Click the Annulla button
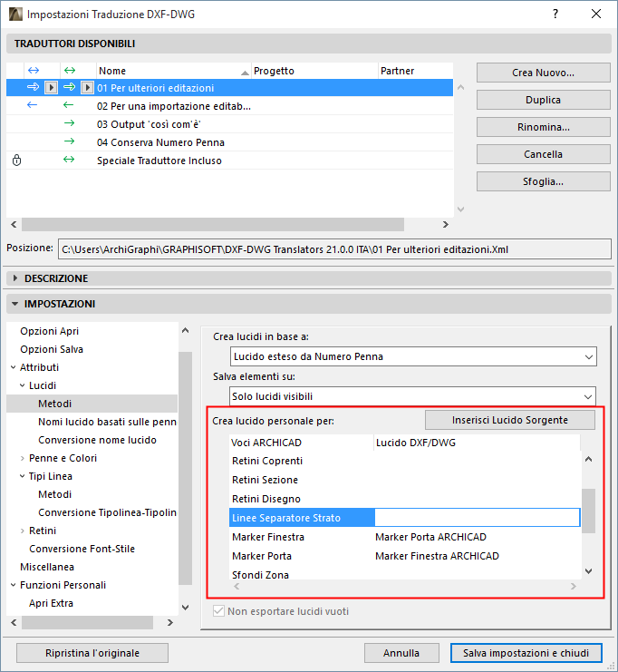This screenshot has width=618, height=672. click(401, 653)
